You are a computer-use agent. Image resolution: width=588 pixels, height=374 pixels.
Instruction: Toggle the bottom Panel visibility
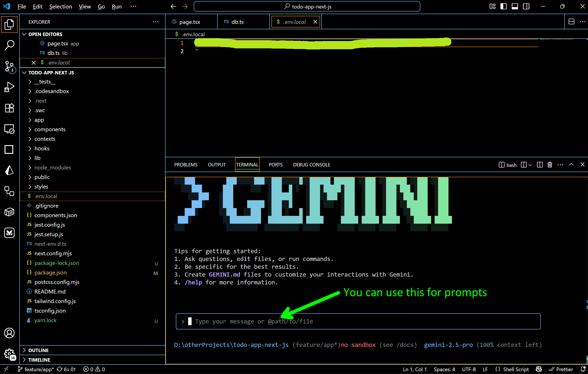(515, 7)
